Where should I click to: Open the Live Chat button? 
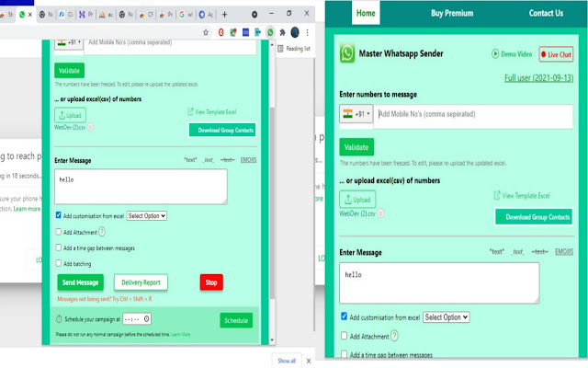556,54
